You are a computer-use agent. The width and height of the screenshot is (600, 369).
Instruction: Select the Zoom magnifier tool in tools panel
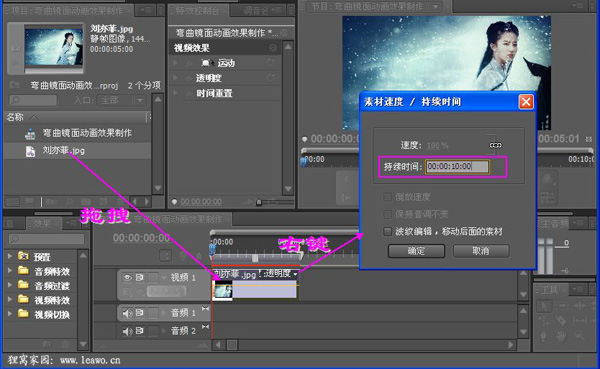tap(579, 336)
